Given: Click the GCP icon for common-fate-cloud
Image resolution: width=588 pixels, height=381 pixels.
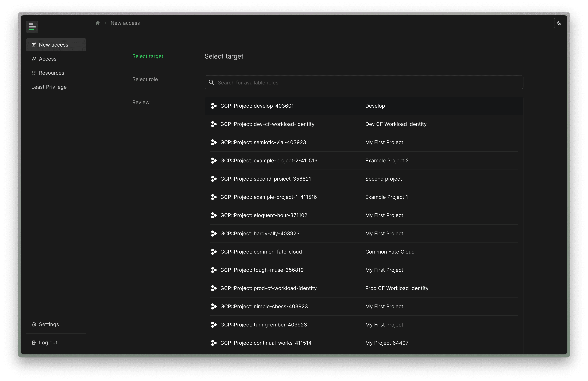Looking at the screenshot, I should [x=214, y=252].
